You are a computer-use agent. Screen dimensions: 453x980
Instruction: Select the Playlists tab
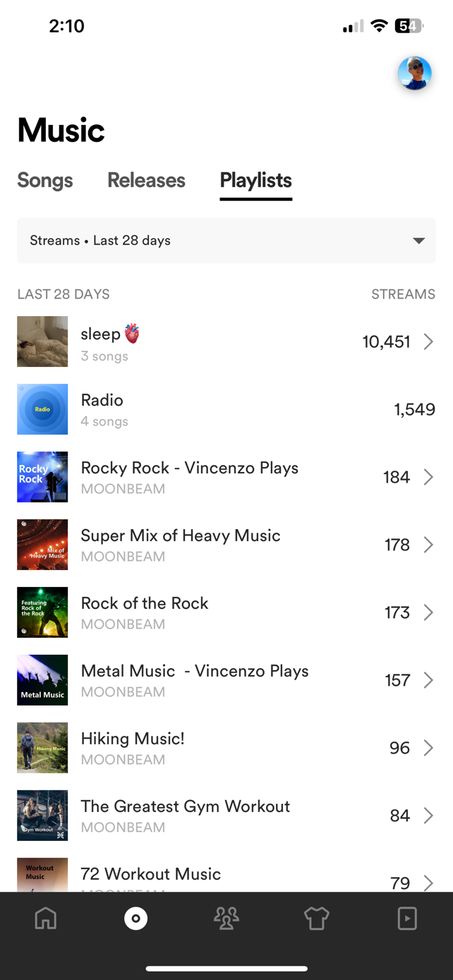(x=255, y=181)
